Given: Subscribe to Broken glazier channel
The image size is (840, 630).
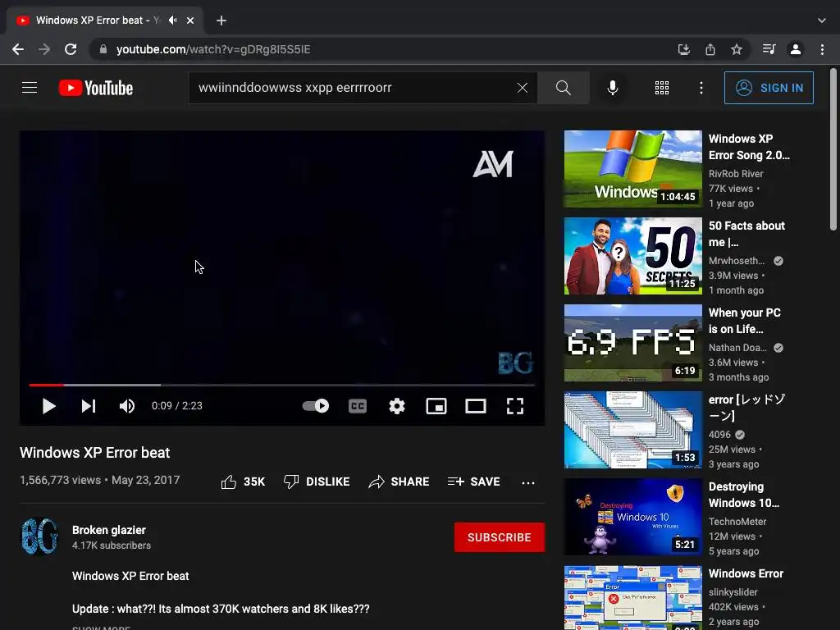Looking at the screenshot, I should (x=500, y=537).
